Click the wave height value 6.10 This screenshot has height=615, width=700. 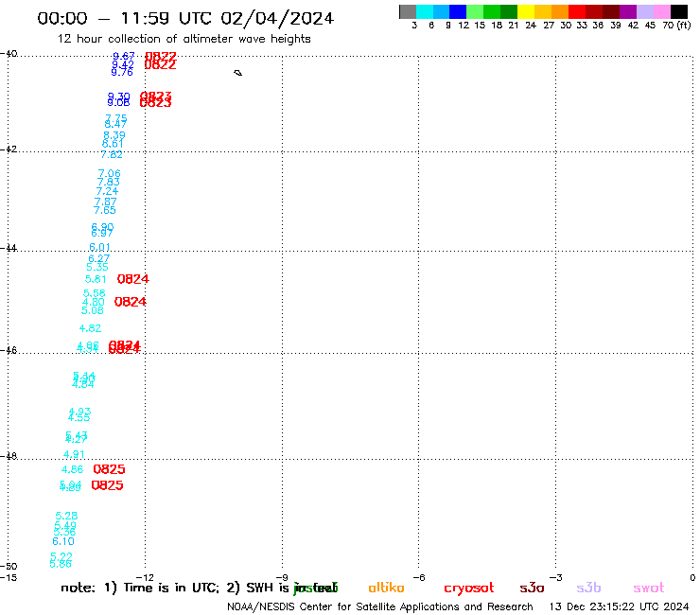click(63, 542)
